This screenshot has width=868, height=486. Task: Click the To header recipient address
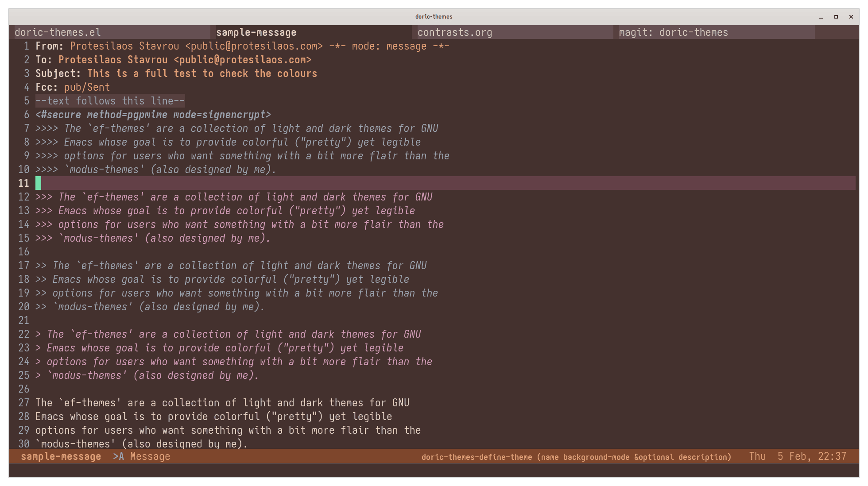(x=242, y=60)
